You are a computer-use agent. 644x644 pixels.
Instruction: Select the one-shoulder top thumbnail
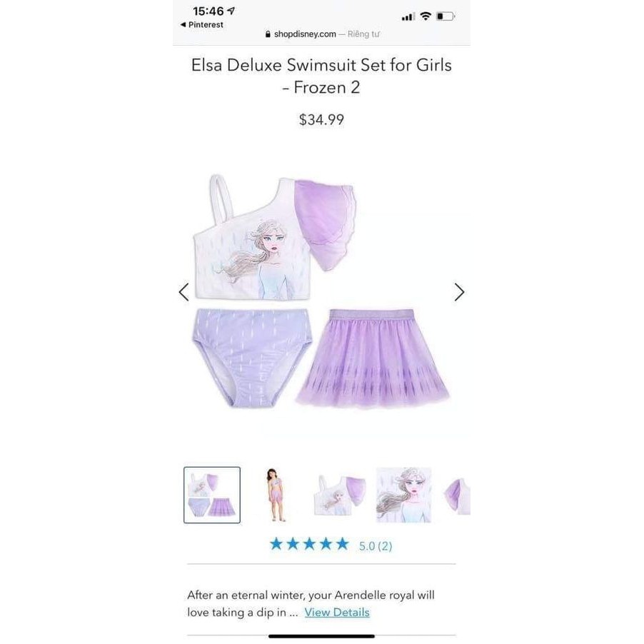pyautogui.click(x=339, y=495)
